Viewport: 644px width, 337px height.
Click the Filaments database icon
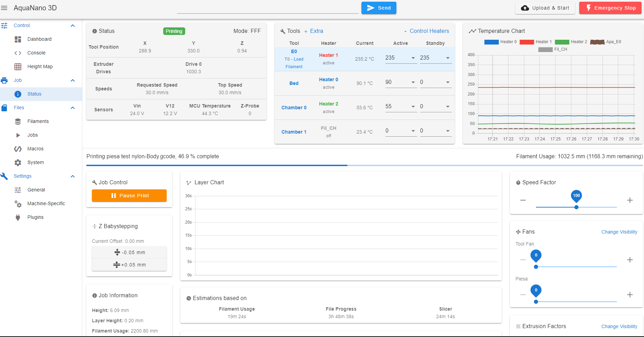[x=18, y=122]
